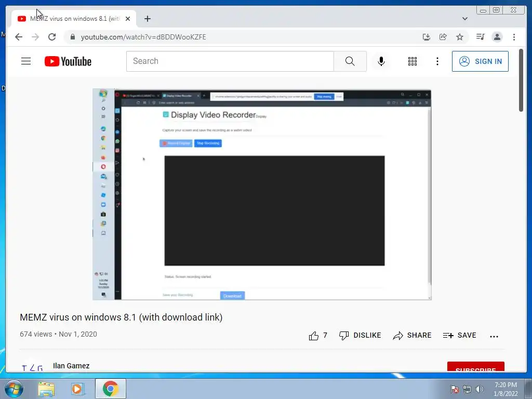Start voice search with the microphone
The image size is (532, 399).
(381, 61)
